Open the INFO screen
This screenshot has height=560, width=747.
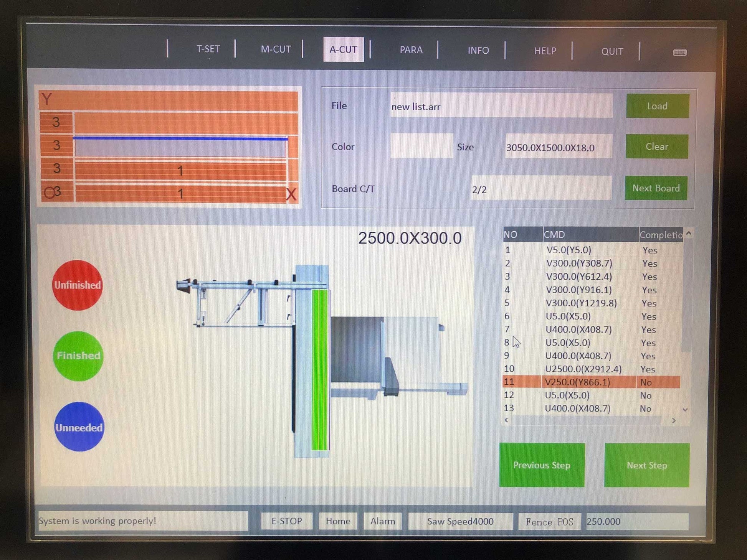click(x=478, y=50)
